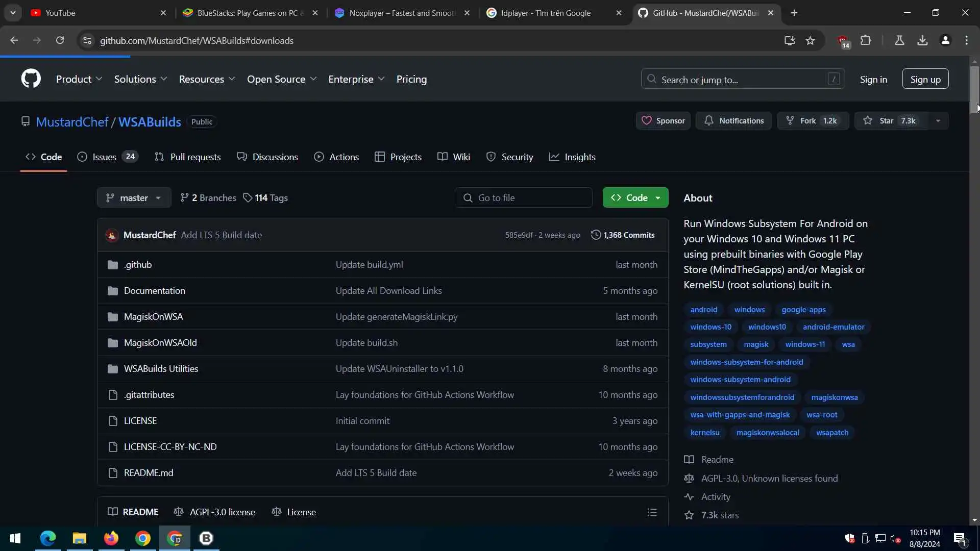Open Chrome downloads icon in toolbar

(922, 40)
